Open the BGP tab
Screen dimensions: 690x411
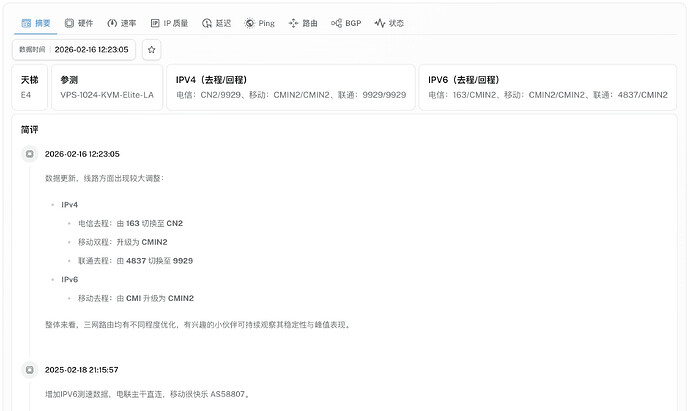click(346, 23)
